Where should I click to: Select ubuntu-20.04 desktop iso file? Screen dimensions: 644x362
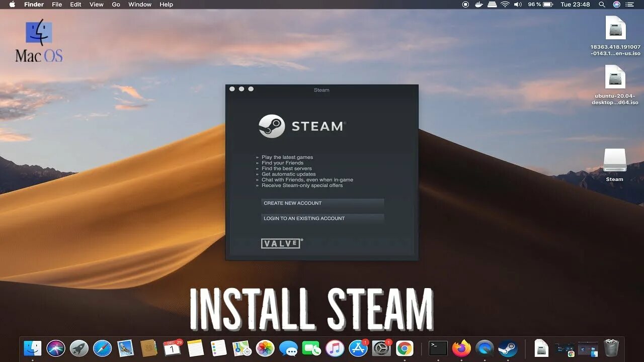pyautogui.click(x=615, y=85)
